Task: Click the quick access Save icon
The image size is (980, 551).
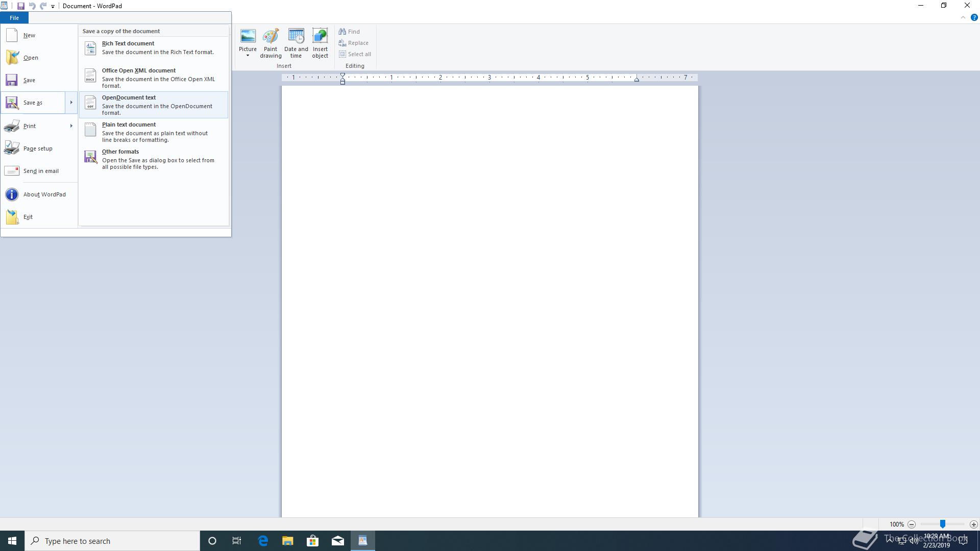Action: click(21, 6)
